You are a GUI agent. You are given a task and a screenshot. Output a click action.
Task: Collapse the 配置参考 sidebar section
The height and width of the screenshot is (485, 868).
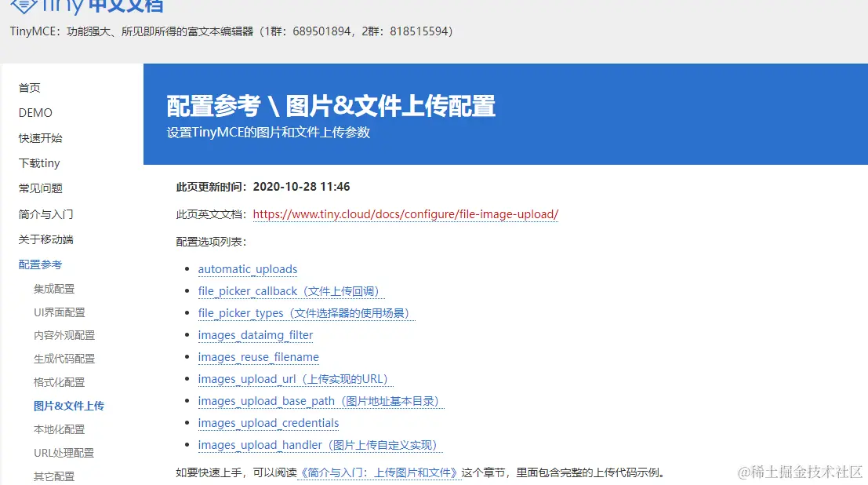(x=41, y=264)
